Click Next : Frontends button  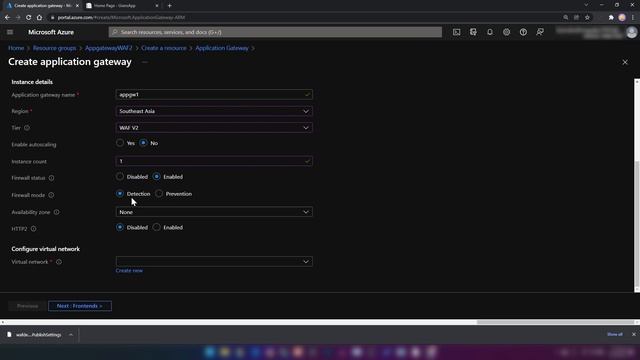point(80,306)
